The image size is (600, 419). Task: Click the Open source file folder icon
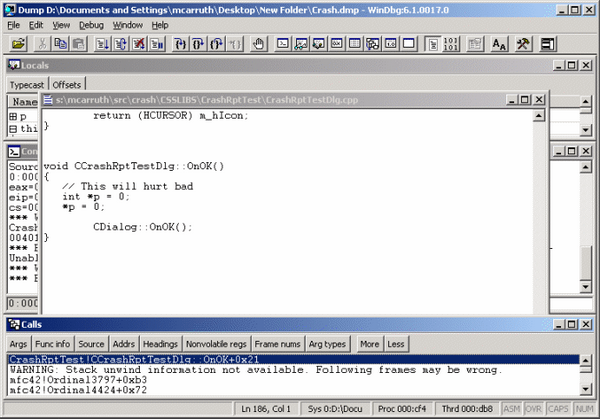[x=18, y=44]
